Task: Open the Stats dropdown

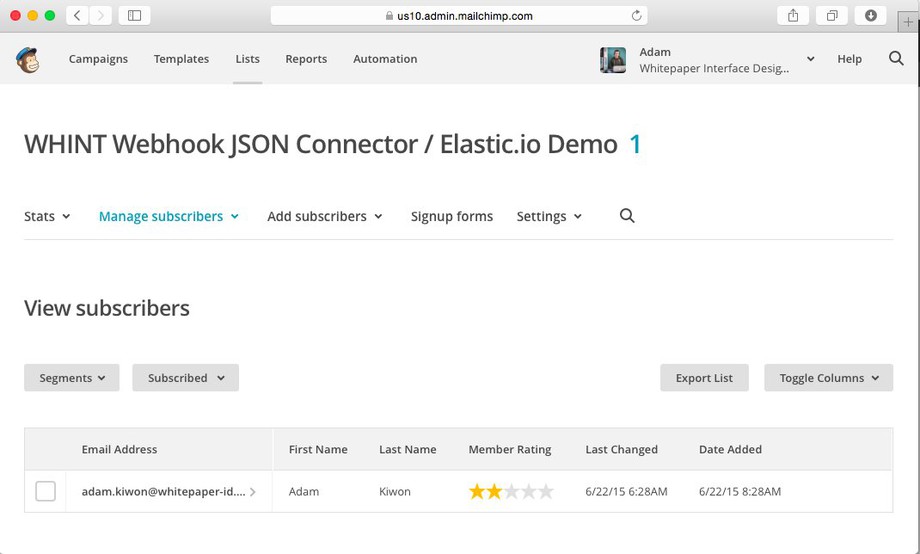Action: [47, 216]
